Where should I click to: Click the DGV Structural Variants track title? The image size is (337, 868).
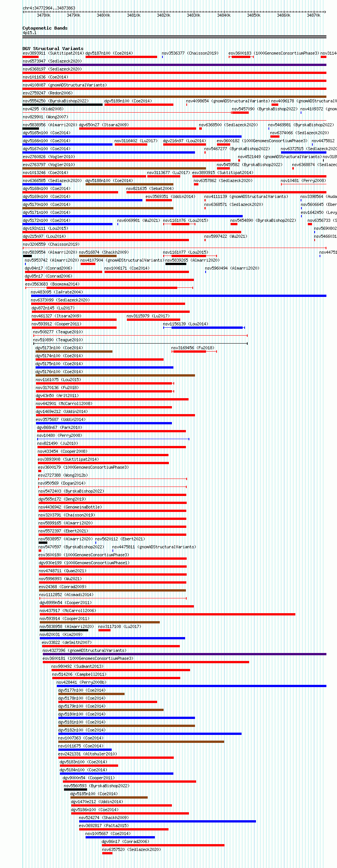53,49
